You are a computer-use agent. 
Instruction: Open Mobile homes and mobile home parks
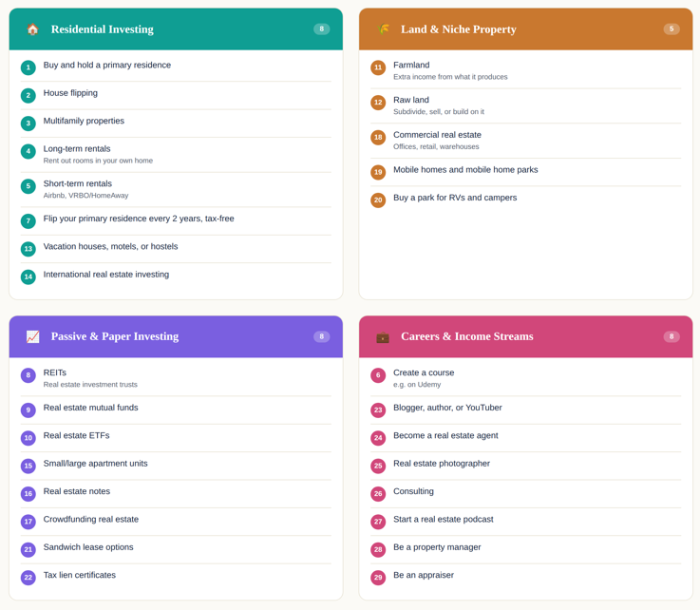click(526, 172)
